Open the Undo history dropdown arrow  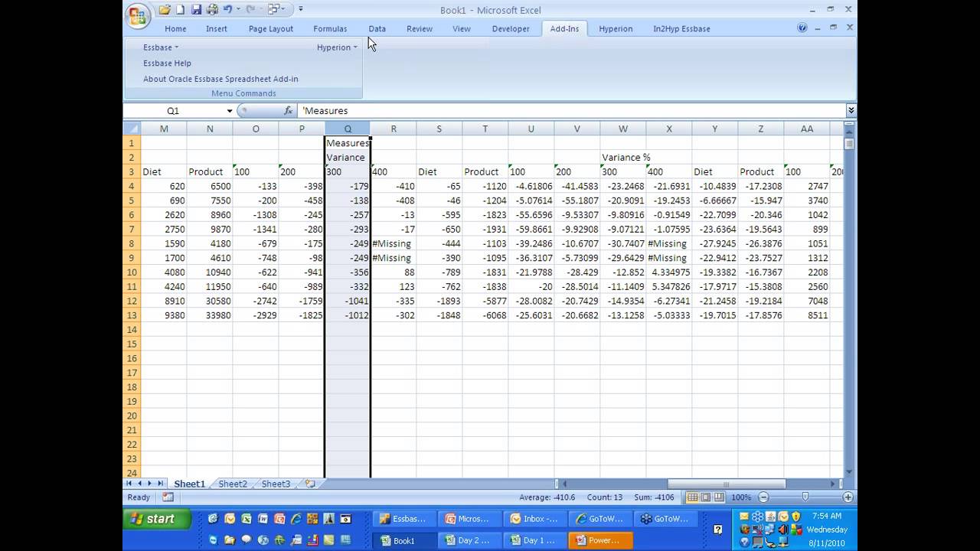[x=238, y=10]
